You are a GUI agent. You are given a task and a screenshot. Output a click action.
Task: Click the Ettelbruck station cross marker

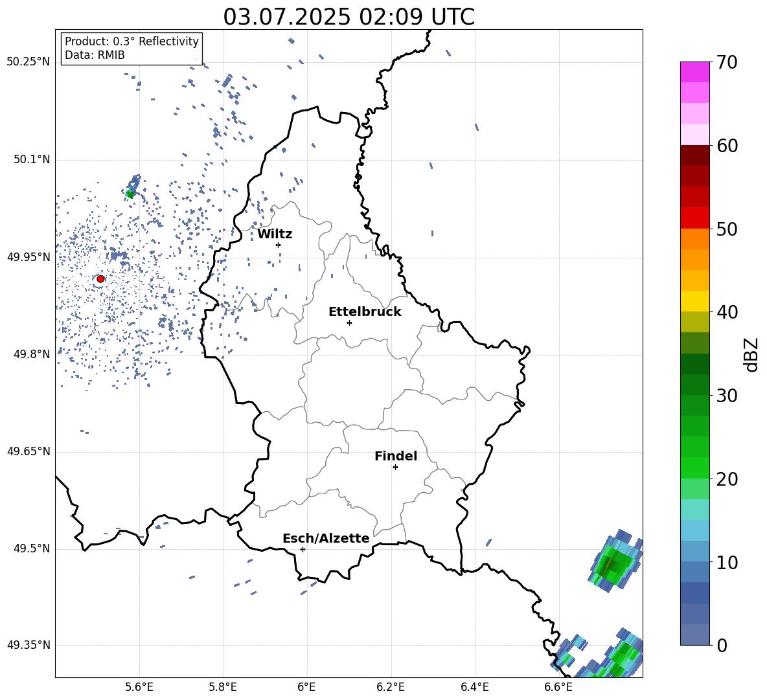[x=349, y=322]
